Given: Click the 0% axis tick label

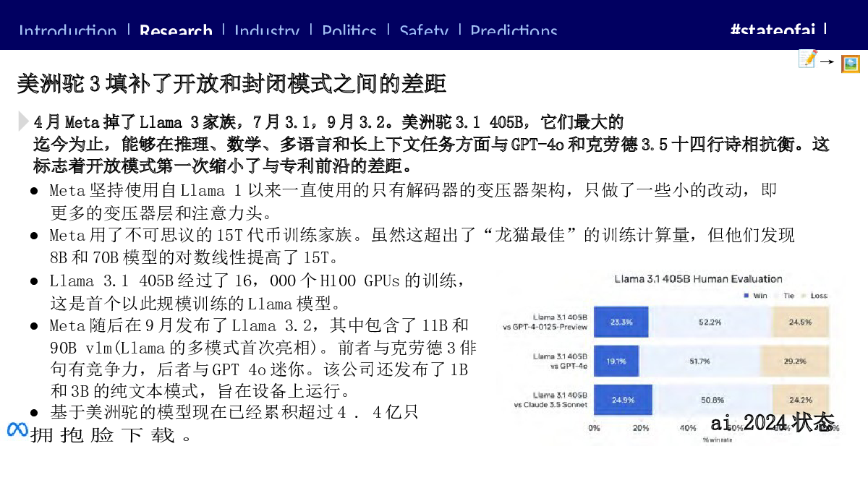Looking at the screenshot, I should click(x=594, y=428).
